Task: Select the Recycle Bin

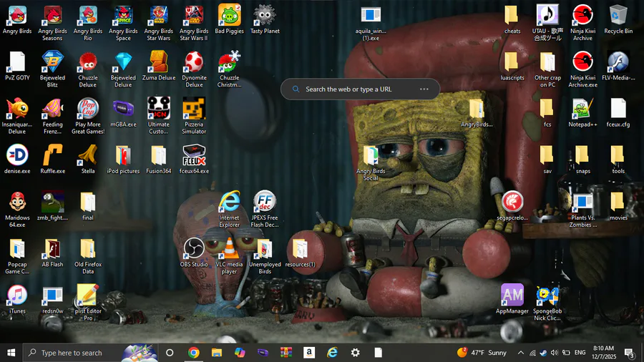Action: click(618, 19)
